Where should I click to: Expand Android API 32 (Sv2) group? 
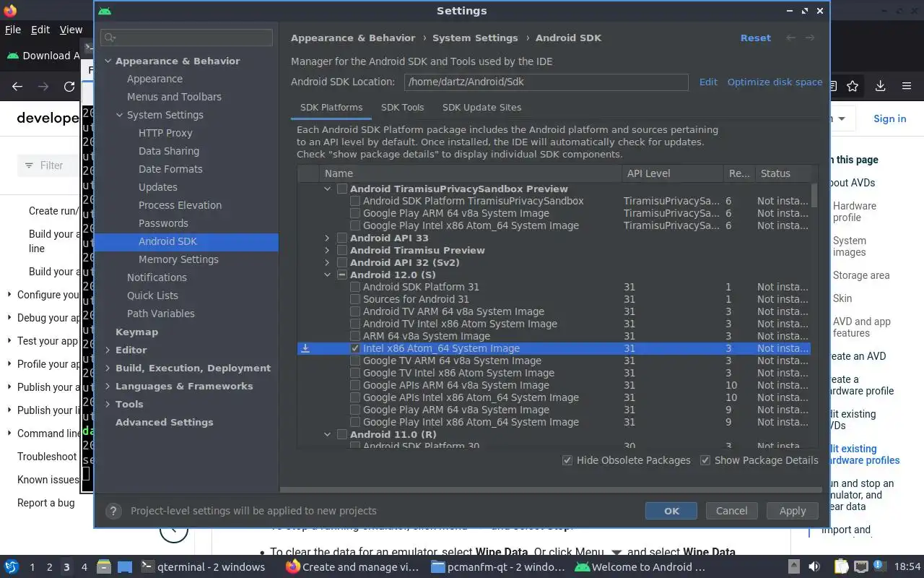[x=327, y=262]
